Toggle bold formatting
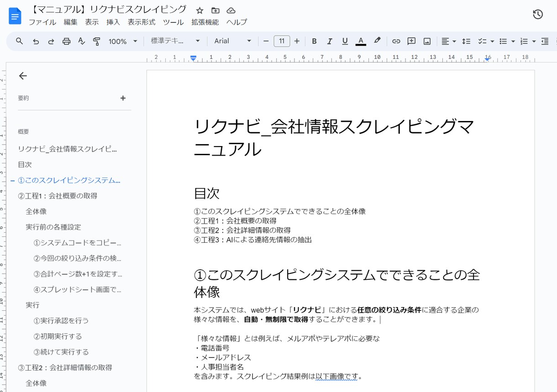This screenshot has width=557, height=392. (314, 41)
